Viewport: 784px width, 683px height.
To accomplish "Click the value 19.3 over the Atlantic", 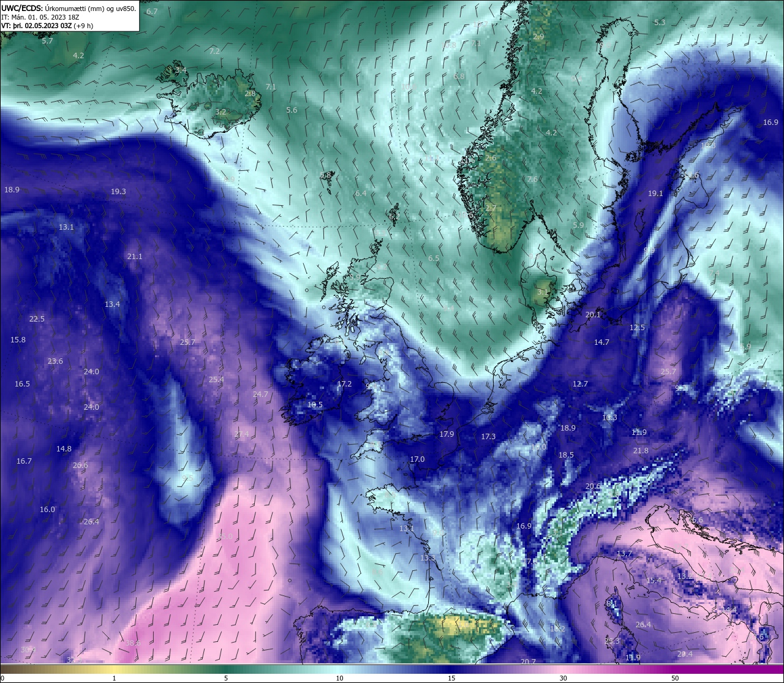I will (118, 192).
